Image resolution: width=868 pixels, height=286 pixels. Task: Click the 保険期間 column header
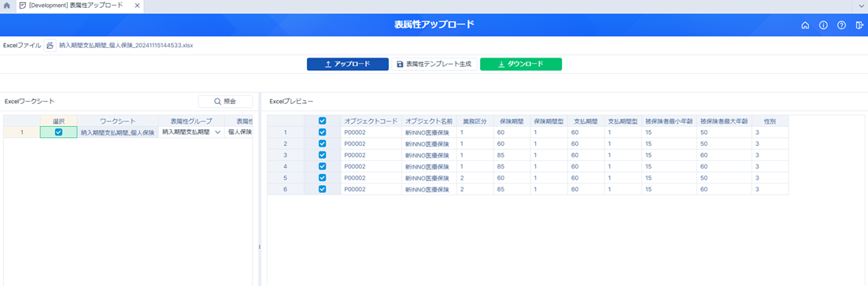[512, 121]
